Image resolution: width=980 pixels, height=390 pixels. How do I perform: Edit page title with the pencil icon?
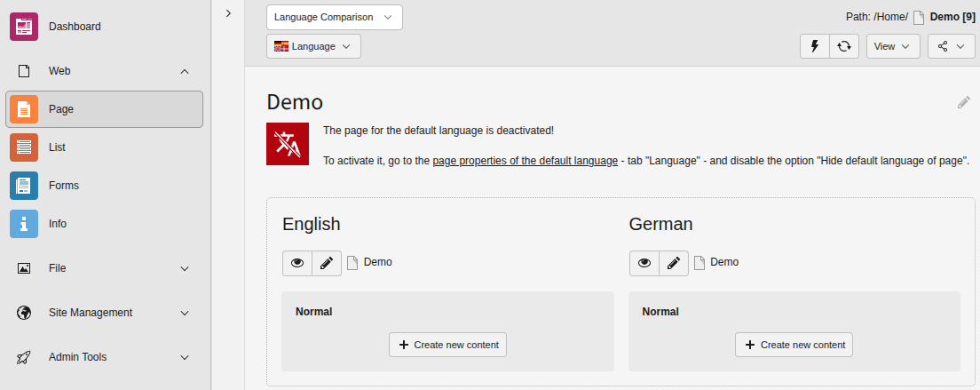click(x=964, y=102)
